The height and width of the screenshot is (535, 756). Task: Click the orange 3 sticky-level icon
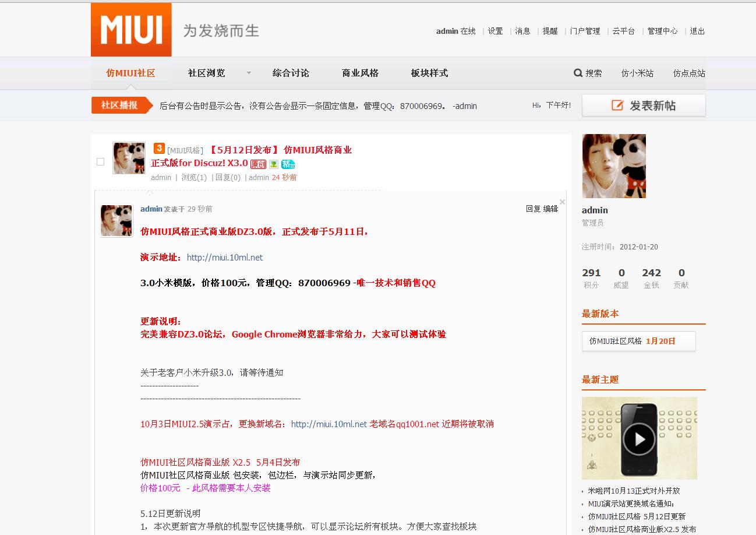click(x=159, y=149)
